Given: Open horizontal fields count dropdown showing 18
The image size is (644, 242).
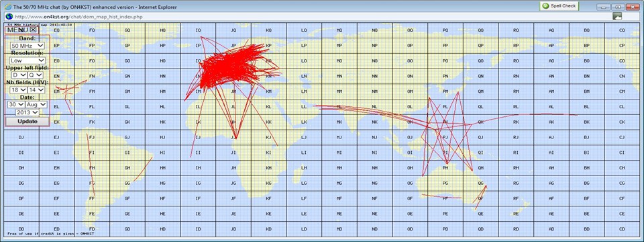Looking at the screenshot, I should coord(19,89).
